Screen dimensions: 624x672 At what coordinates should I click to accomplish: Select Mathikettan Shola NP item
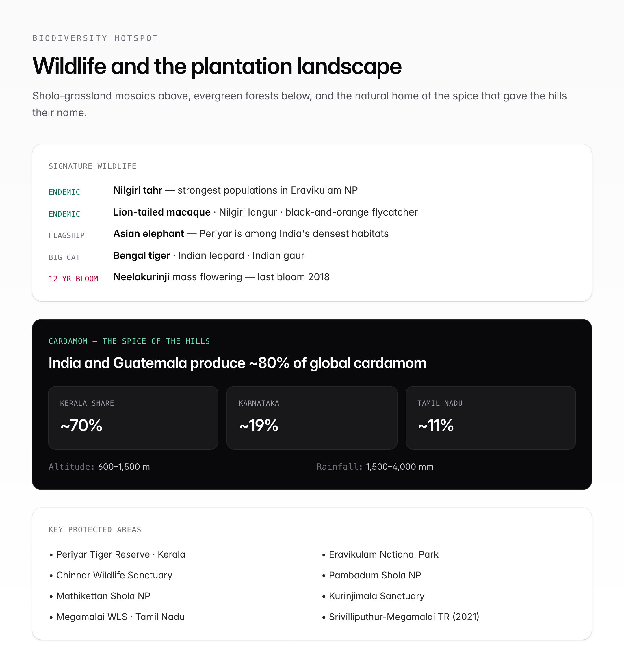click(100, 596)
